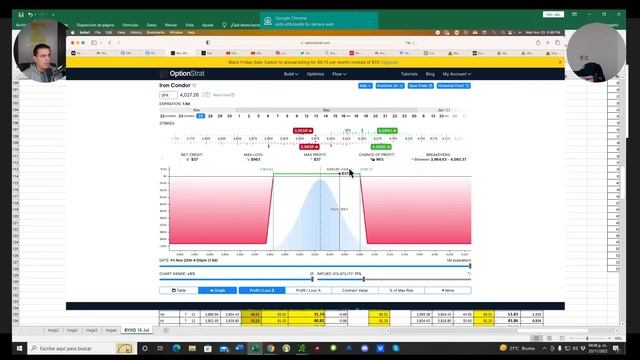Click the green call strike marker below the axis
640x360 pixels.
(380, 147)
